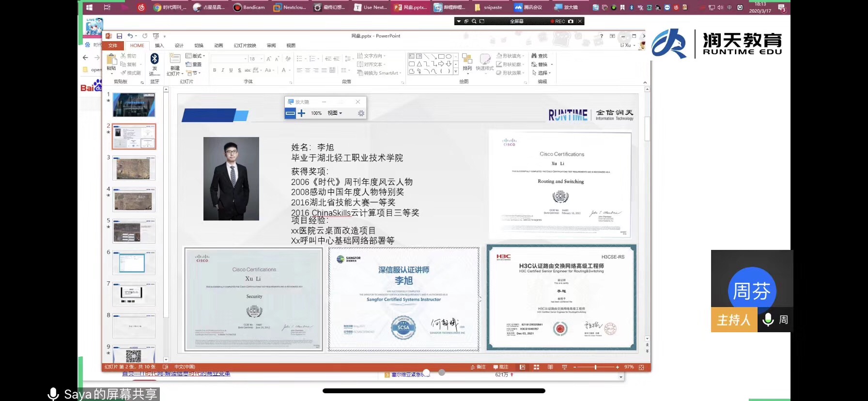Click the Notes (备注) button in status bar
This screenshot has width=868, height=401.
pos(478,368)
